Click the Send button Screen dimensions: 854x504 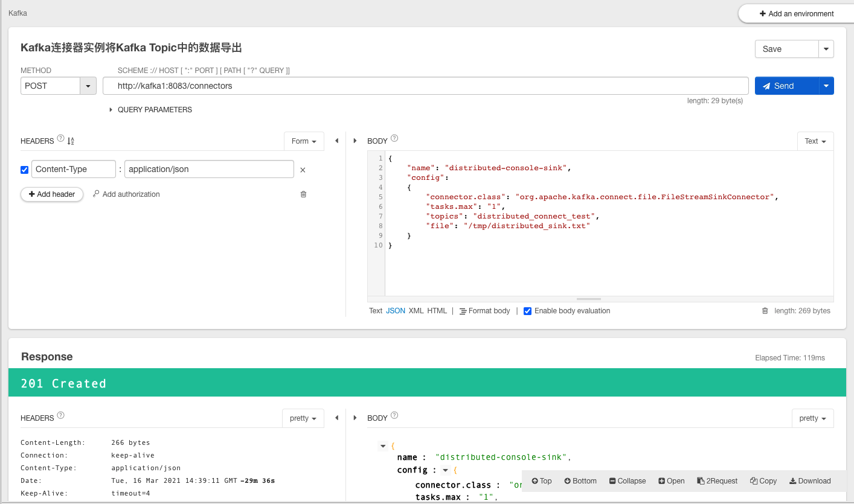(786, 86)
